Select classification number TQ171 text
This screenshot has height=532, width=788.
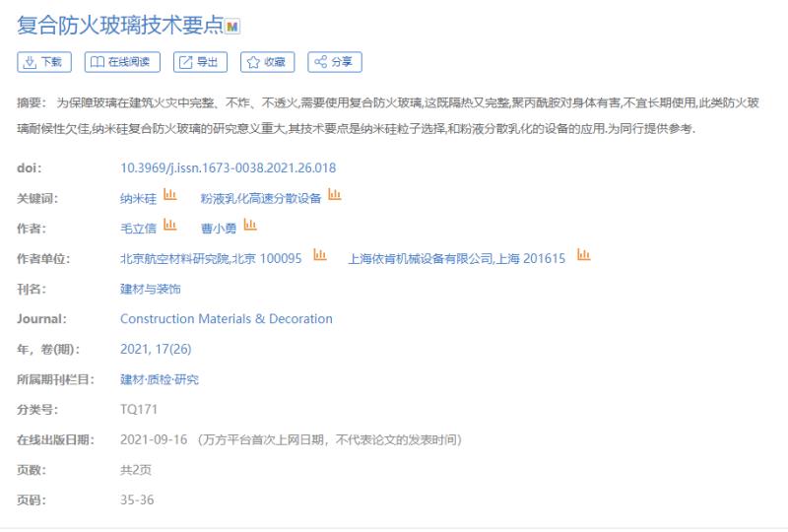[139, 409]
